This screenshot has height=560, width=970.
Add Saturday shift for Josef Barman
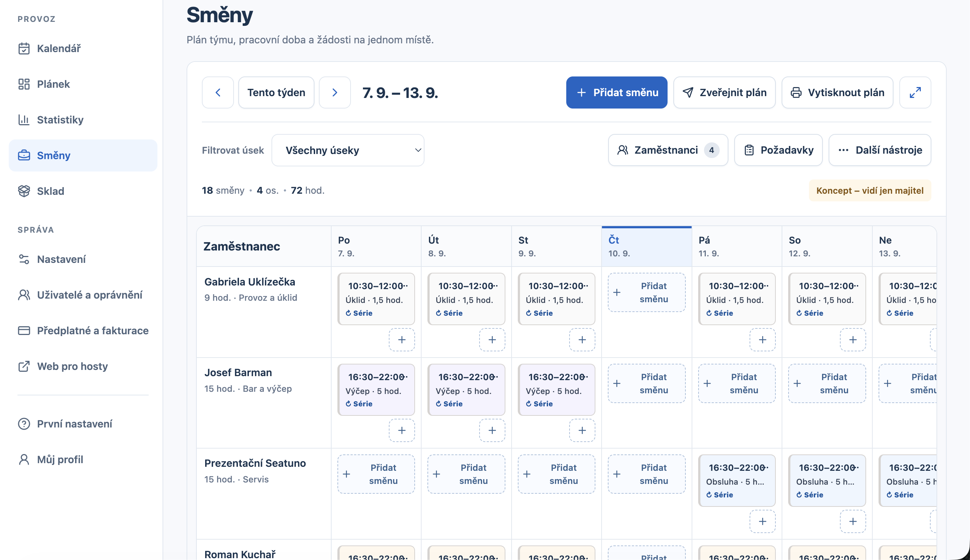coord(827,383)
